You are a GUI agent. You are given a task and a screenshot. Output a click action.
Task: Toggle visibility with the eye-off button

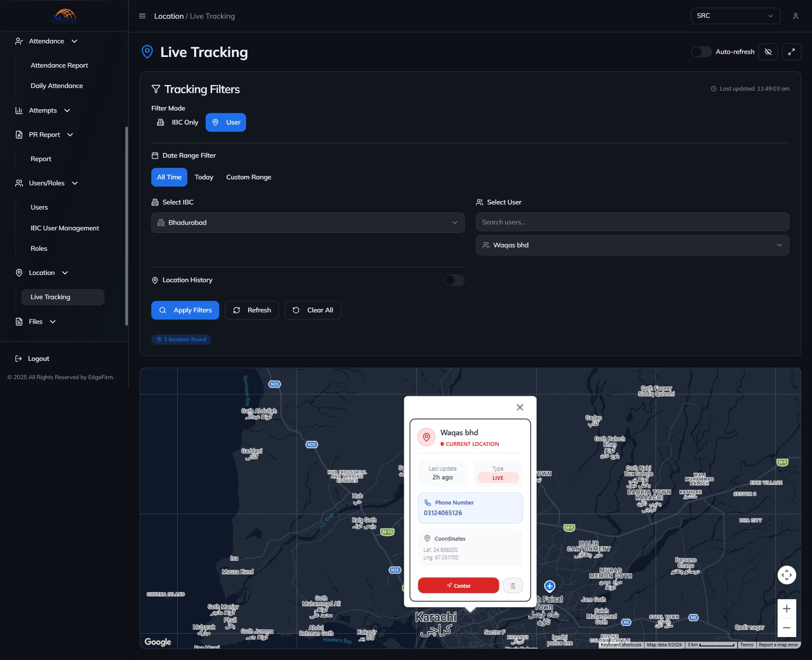click(768, 52)
